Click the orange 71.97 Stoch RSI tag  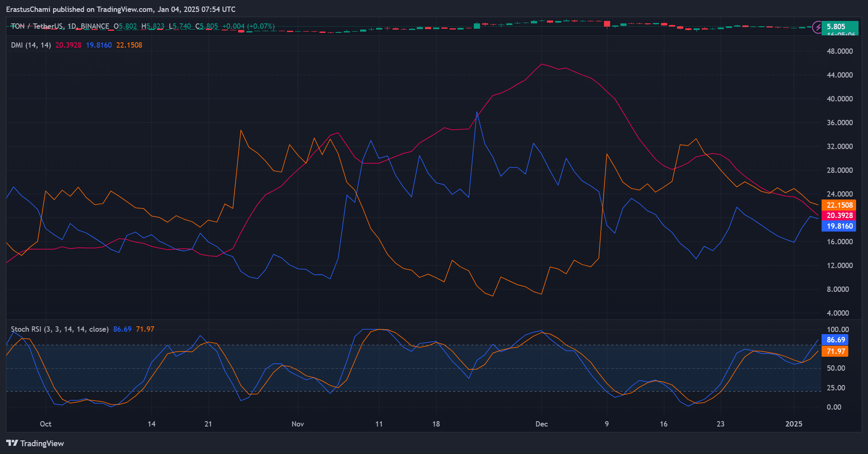pyautogui.click(x=835, y=351)
